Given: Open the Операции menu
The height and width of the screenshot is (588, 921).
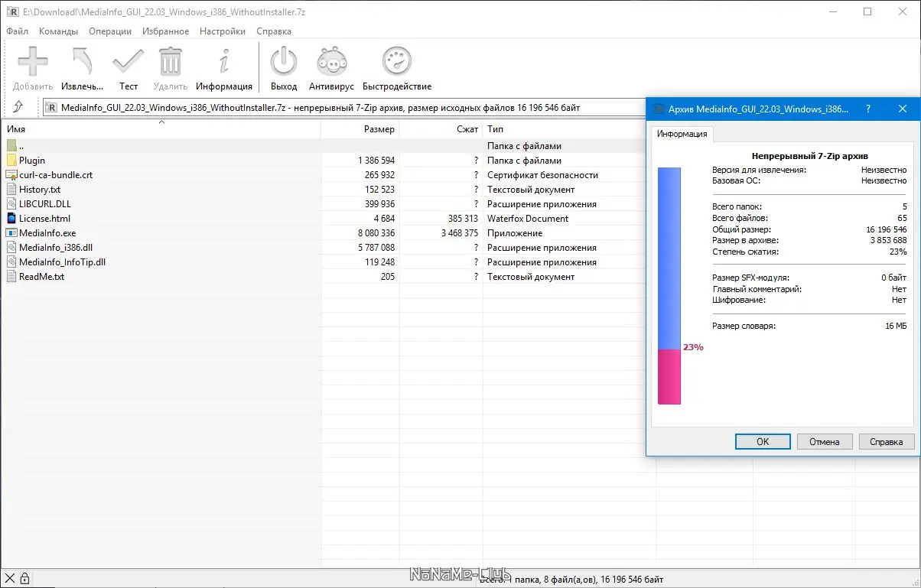Looking at the screenshot, I should 110,31.
